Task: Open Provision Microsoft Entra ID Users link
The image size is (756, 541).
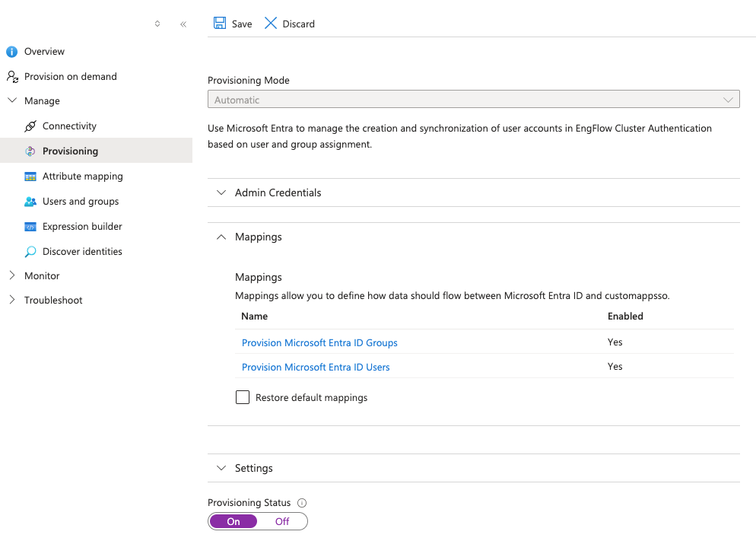Action: click(x=316, y=368)
